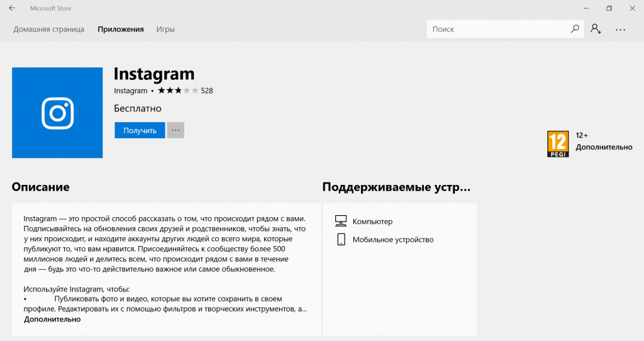Close the Microsoft Store window
644x341 pixels.
(x=633, y=8)
